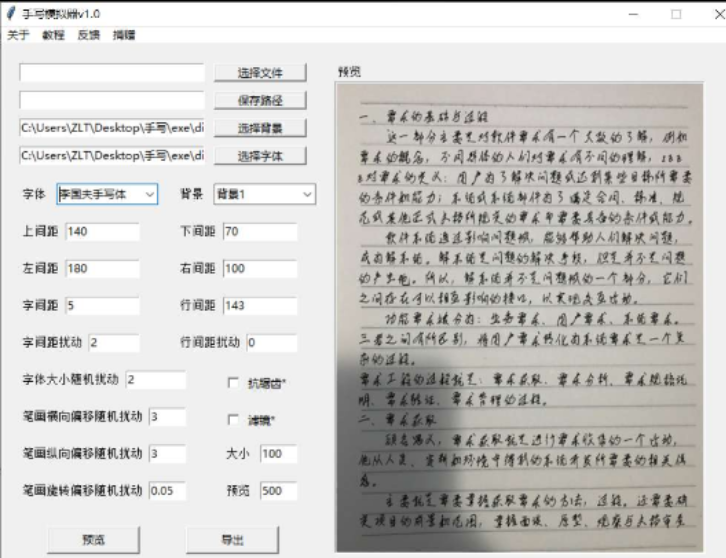Open the 捐赠 menu
This screenshot has width=726, height=558.
coord(124,35)
